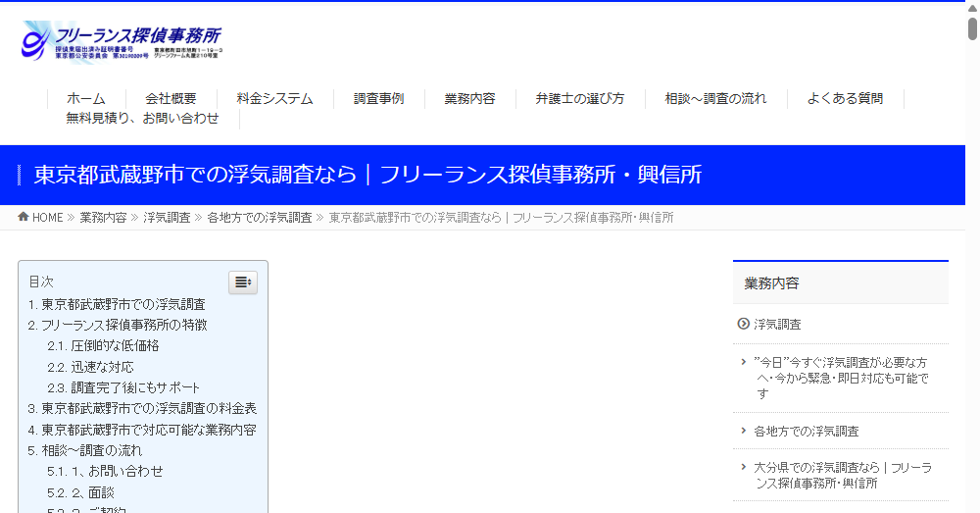
Task: Toggle the 目次 table of contents button
Action: [243, 282]
